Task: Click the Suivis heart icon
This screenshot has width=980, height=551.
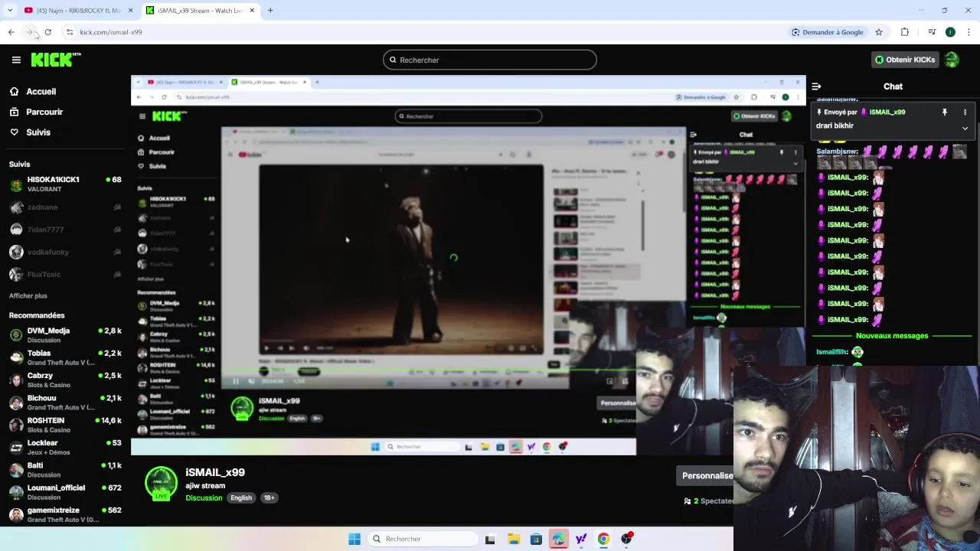Action: 15,132
